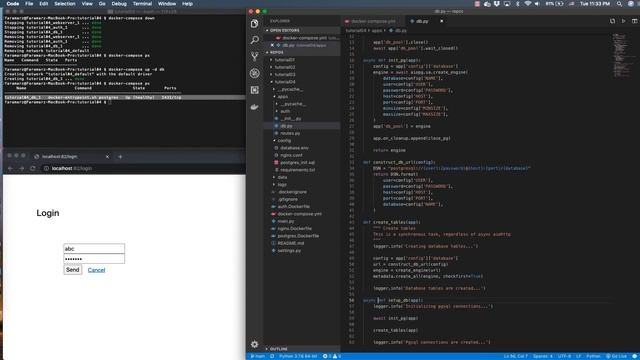Screen dimensions: 640x360
Task: Open macOS Spotlight search
Action: pyautogui.click(x=619, y=4)
